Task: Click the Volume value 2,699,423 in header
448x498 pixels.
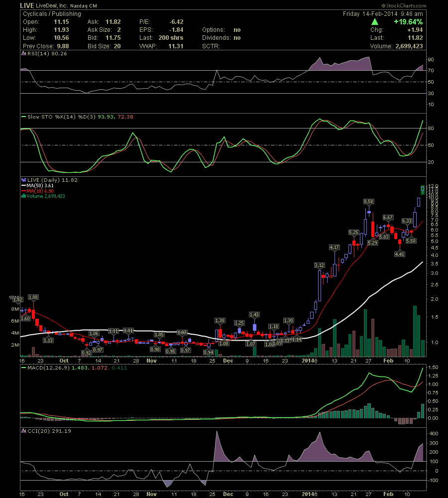Action: click(x=409, y=46)
